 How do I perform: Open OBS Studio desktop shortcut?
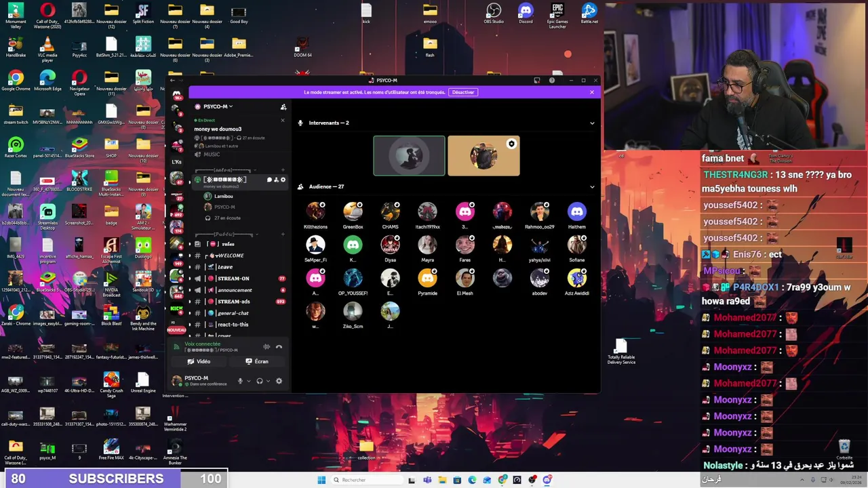coord(494,14)
